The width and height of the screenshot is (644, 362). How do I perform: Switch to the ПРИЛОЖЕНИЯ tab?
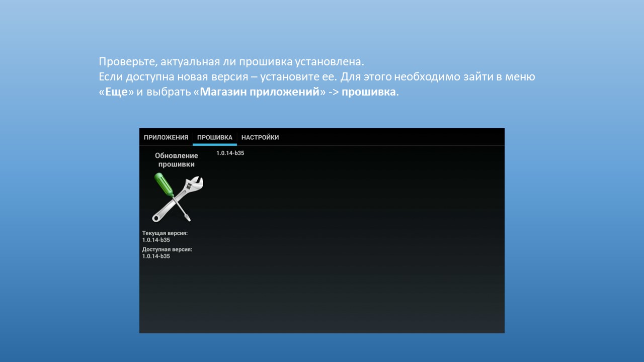166,137
